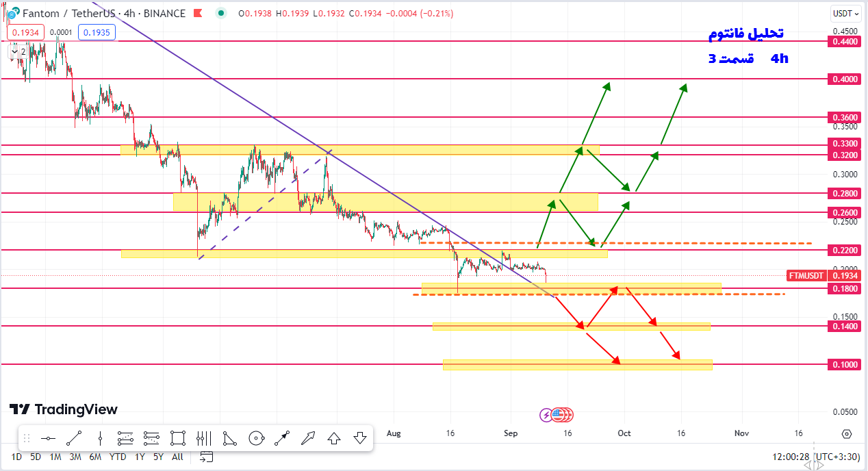
Task: Expand the collapsed indicators legend
Action: [18, 51]
